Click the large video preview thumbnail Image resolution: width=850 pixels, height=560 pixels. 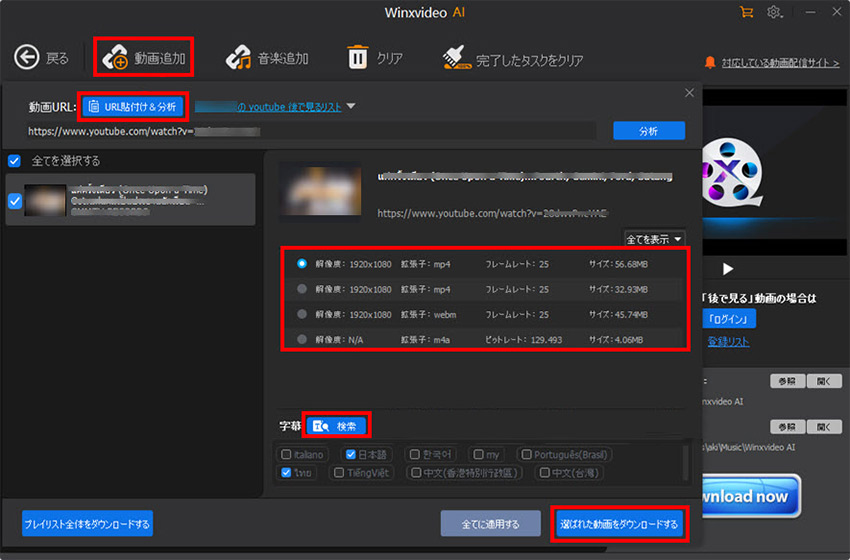(x=321, y=191)
